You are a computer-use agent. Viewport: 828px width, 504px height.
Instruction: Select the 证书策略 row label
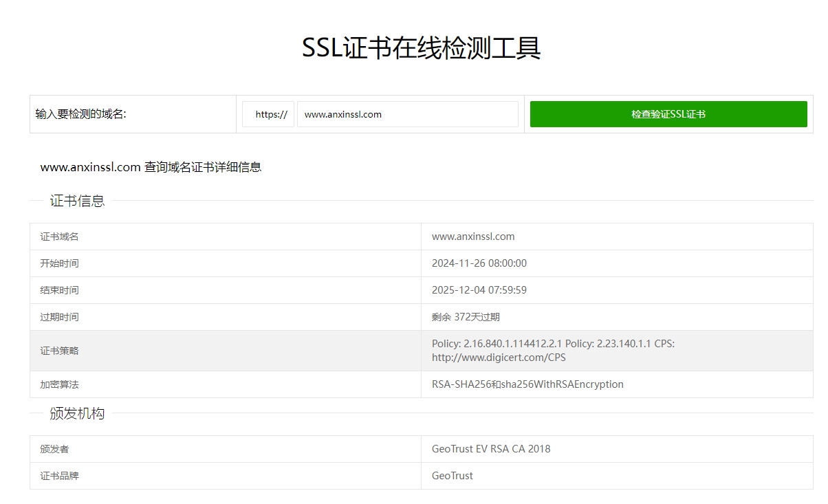[x=59, y=351]
